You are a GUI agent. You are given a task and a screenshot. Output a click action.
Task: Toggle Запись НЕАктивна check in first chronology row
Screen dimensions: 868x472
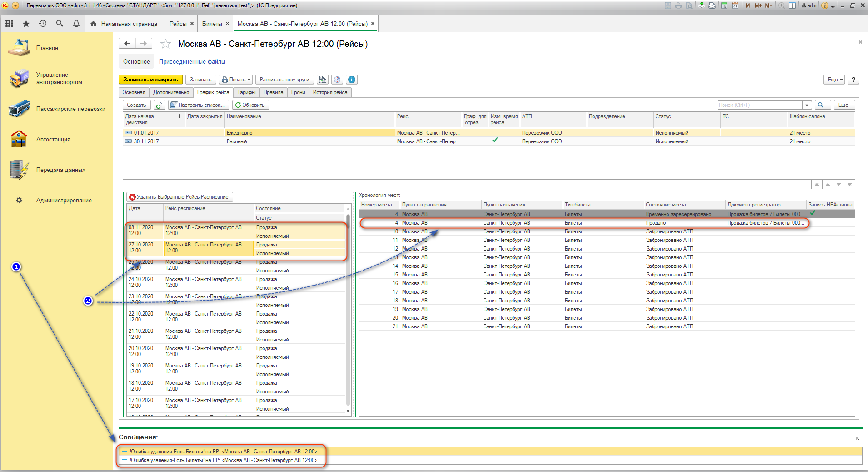click(x=813, y=214)
